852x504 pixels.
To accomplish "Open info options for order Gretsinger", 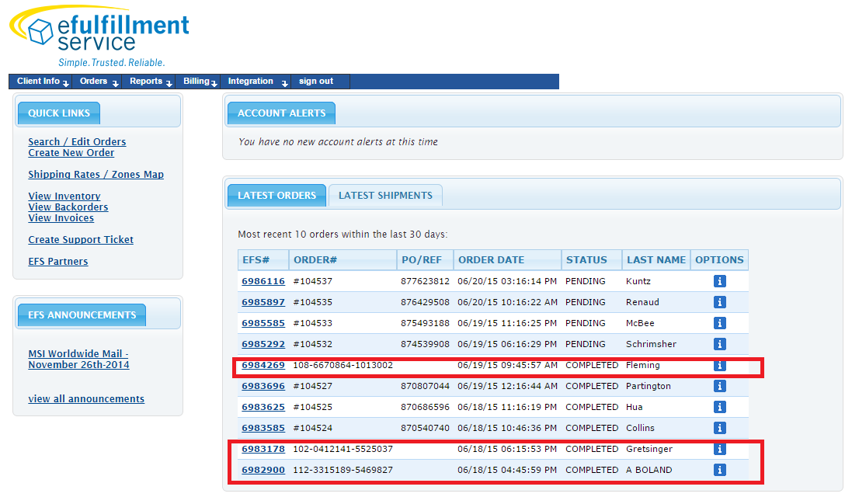I will tap(719, 449).
